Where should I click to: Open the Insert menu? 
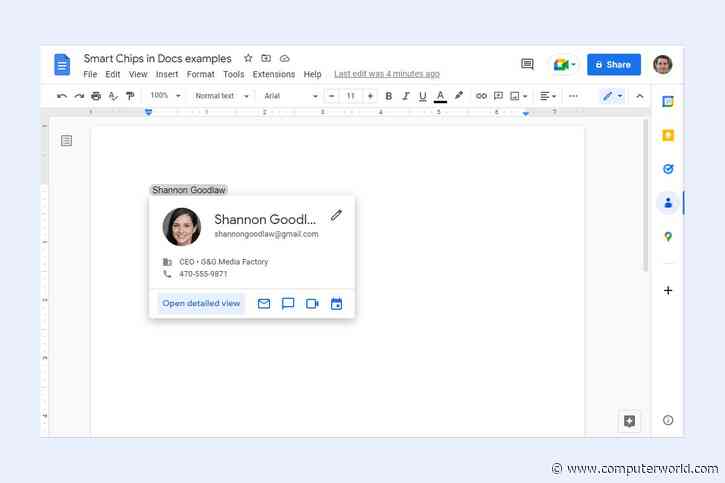click(167, 74)
